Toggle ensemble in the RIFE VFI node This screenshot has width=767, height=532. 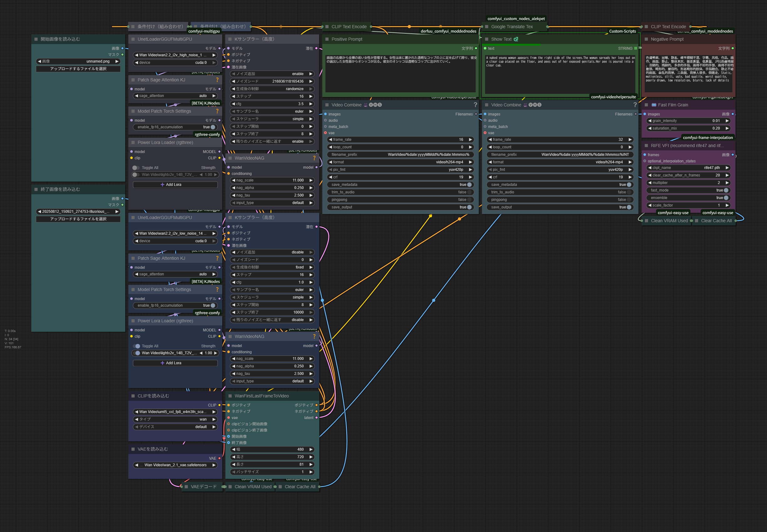point(726,198)
